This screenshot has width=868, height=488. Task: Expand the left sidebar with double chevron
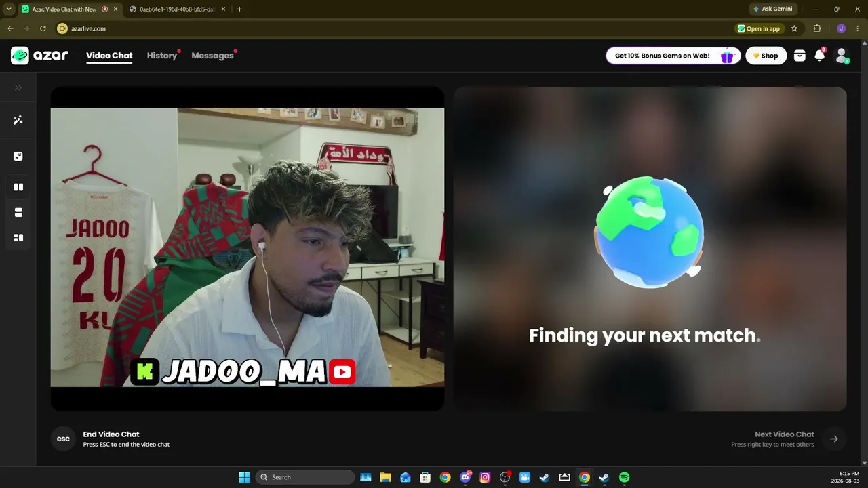pyautogui.click(x=18, y=87)
